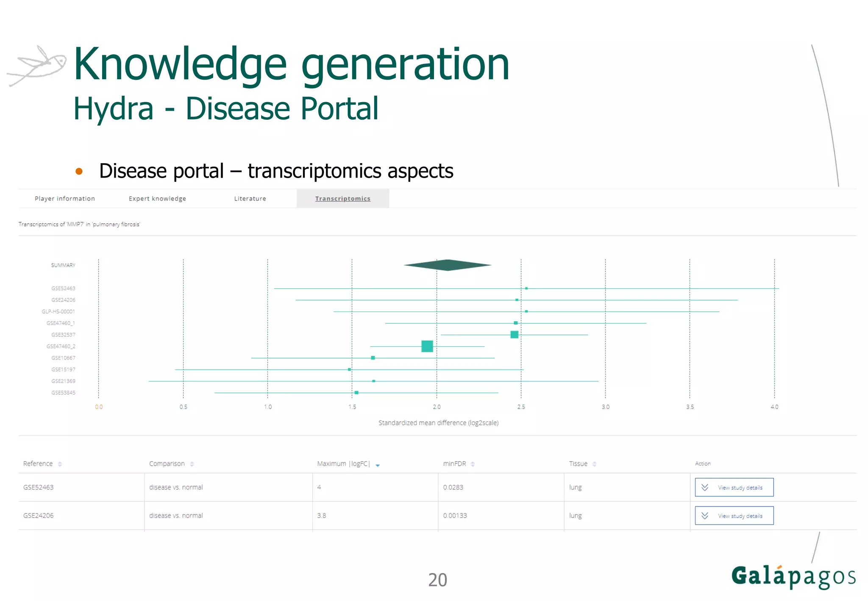Click the GSE32537 square data marker
Viewport: 868px width, 601px height.
coord(514,335)
